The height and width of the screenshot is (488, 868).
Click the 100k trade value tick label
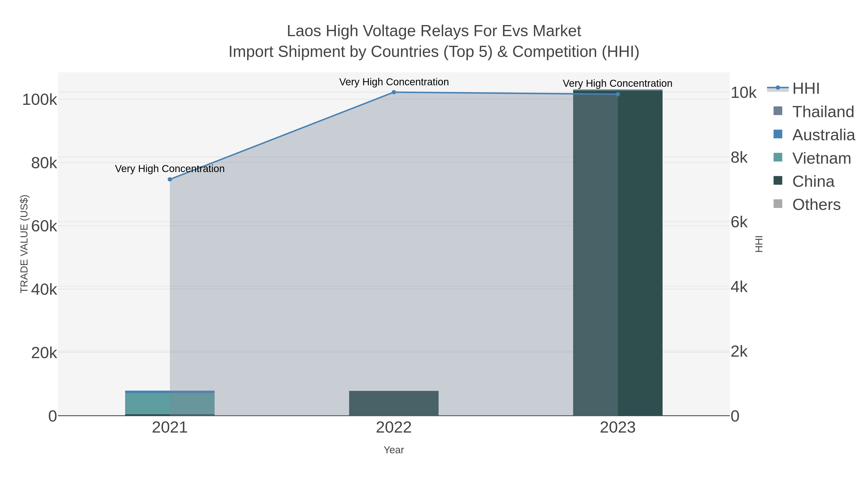coord(40,100)
